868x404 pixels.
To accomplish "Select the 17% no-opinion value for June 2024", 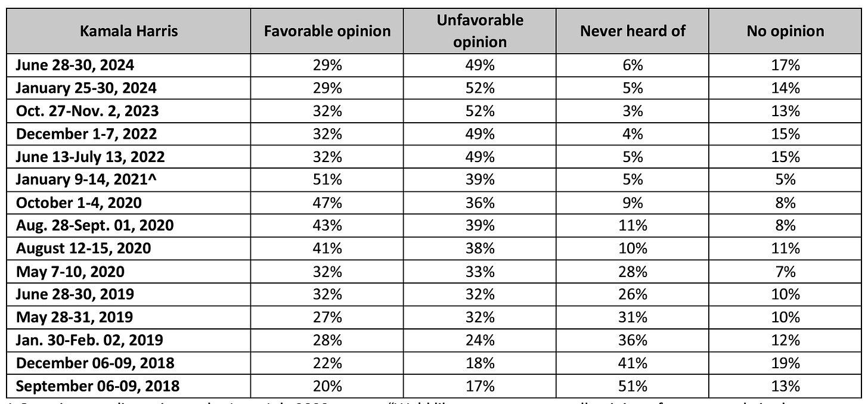I will [785, 66].
